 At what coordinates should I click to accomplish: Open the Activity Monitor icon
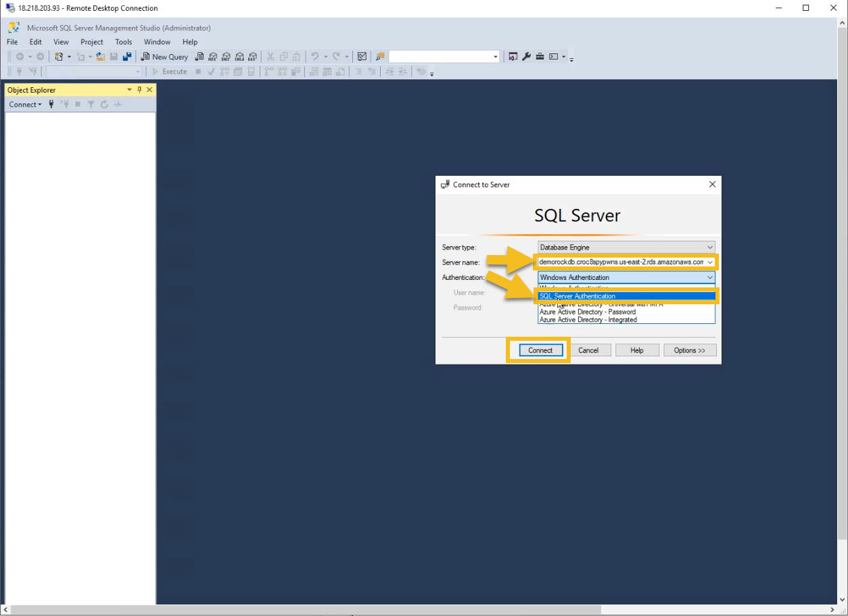(x=362, y=57)
